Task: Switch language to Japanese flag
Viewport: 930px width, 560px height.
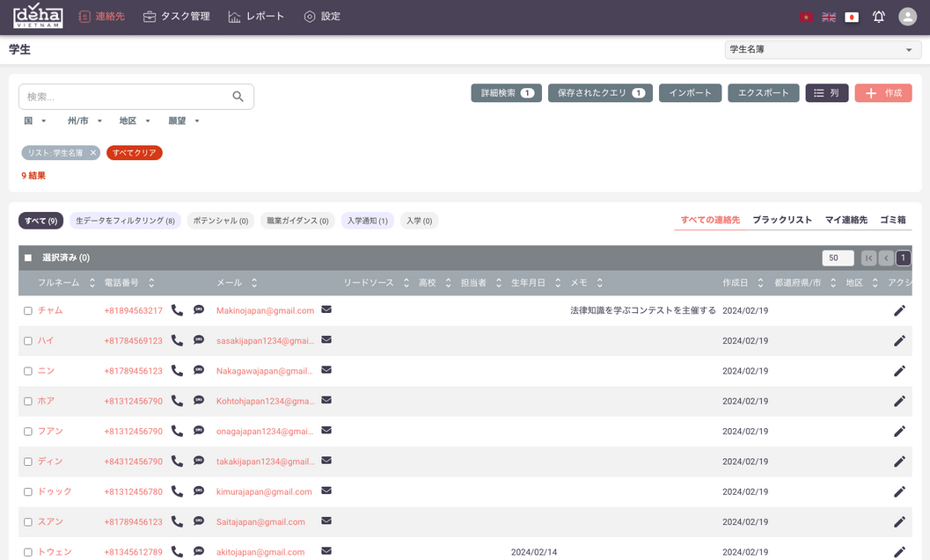Action: pyautogui.click(x=851, y=17)
